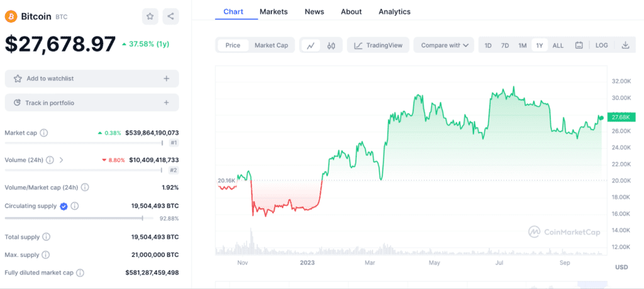Click the USD currency label

coord(621,267)
